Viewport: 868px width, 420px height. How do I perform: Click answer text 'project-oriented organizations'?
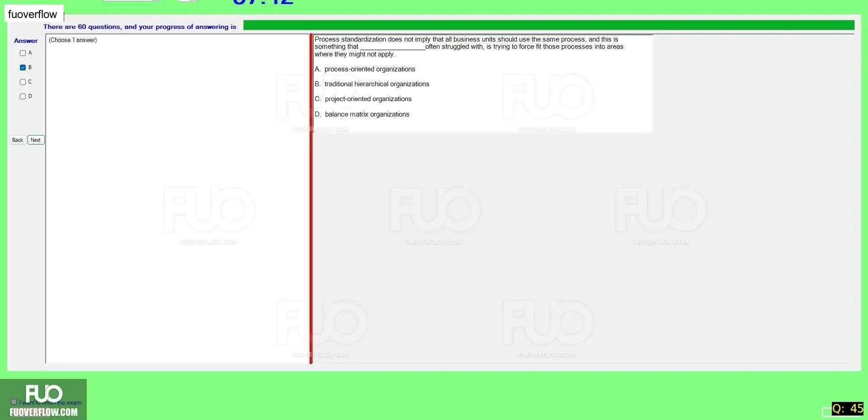click(368, 99)
